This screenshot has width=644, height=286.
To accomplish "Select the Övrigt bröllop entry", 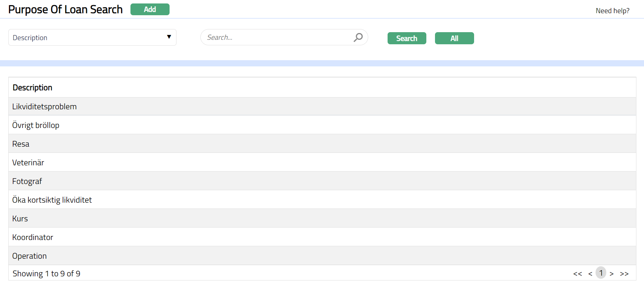I will (36, 125).
